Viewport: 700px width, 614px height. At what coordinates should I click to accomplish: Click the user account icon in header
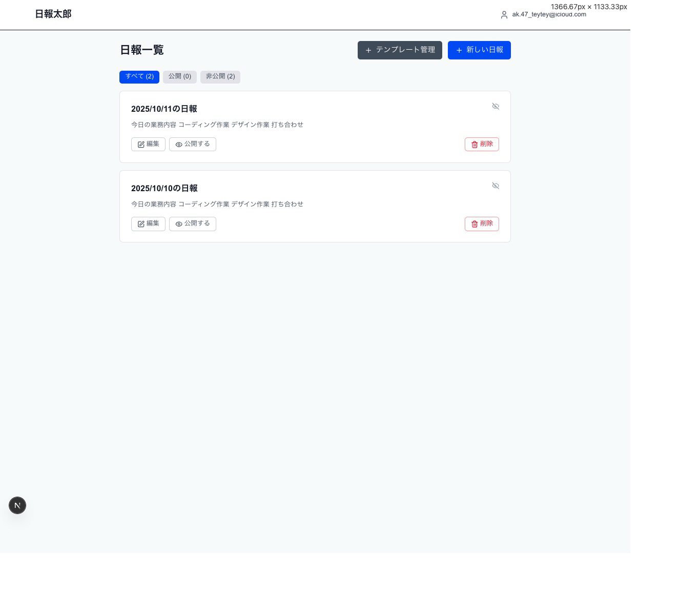(x=504, y=15)
